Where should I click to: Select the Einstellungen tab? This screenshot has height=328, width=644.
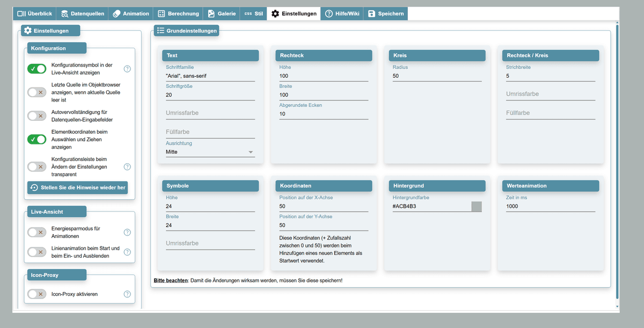294,13
